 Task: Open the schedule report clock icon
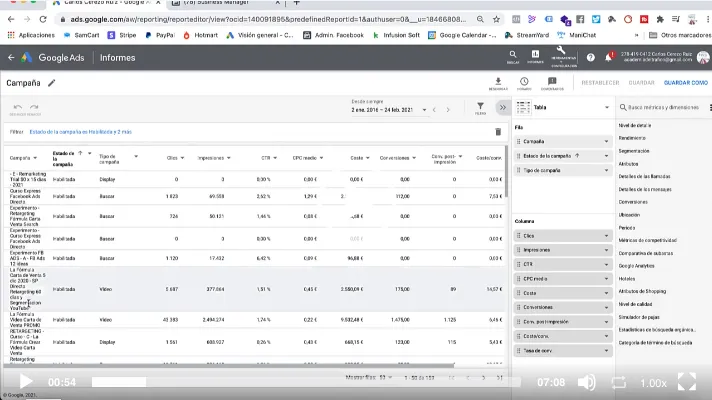tap(524, 84)
